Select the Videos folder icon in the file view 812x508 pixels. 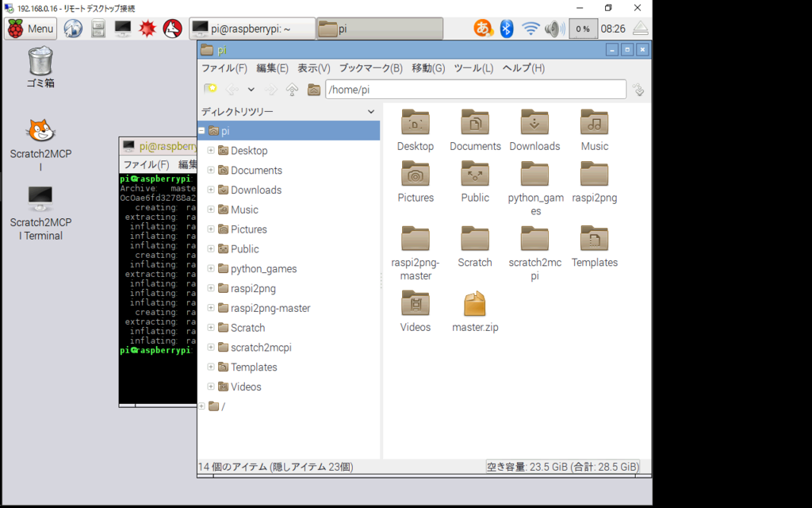point(416,311)
